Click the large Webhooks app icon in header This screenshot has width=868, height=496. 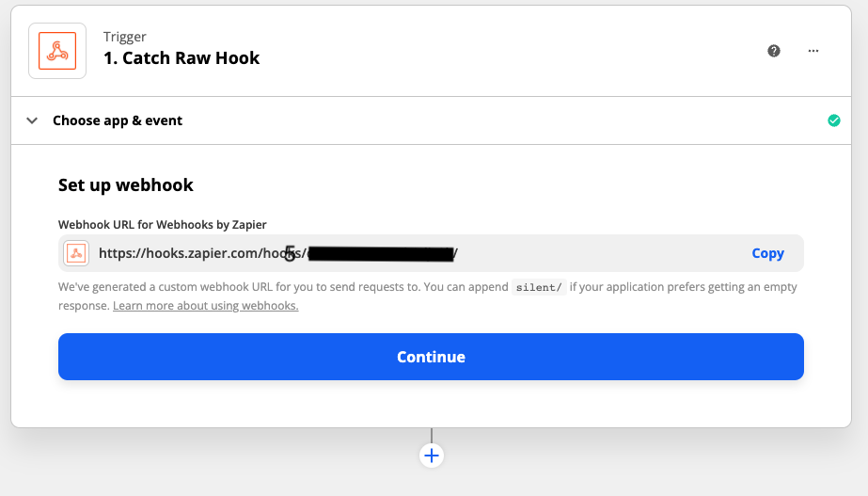click(x=57, y=51)
